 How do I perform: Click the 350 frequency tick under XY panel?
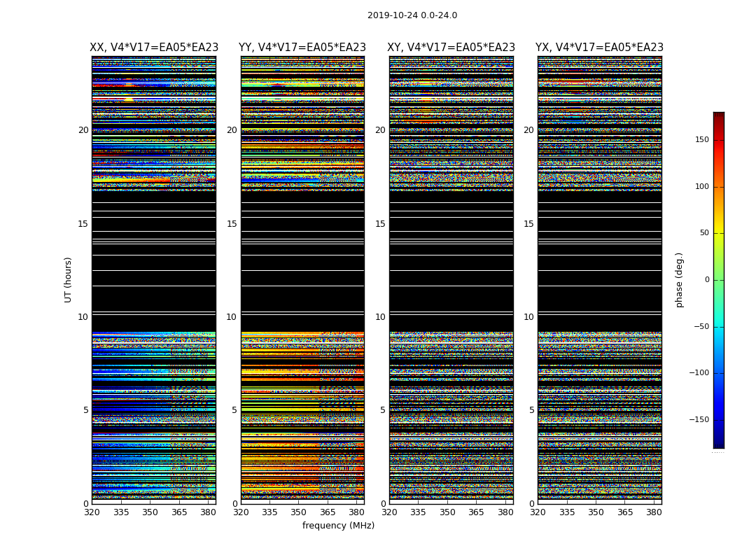point(447,512)
